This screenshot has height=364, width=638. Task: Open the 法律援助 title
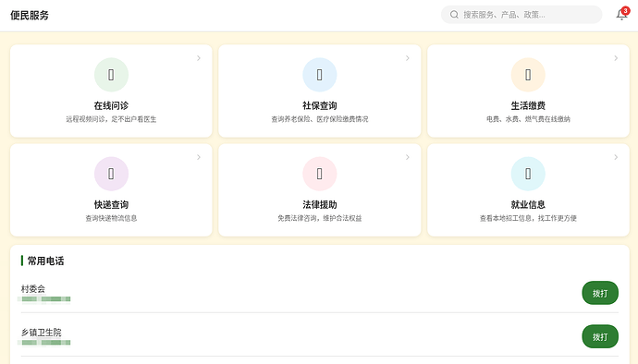[319, 204]
